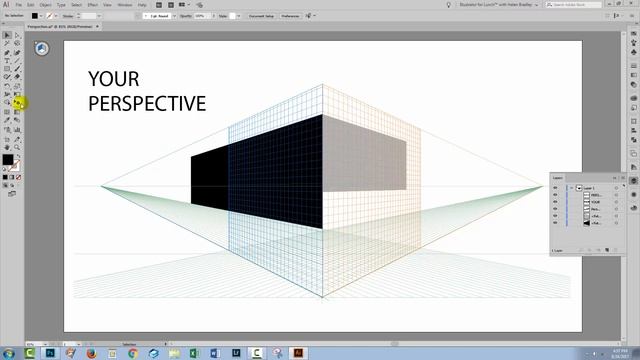
Task: Open the Effect menu
Action: click(93, 5)
